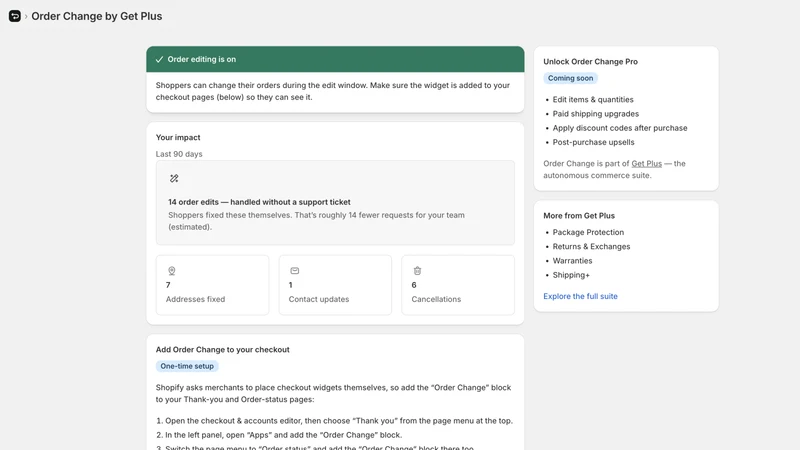Click the checkmark icon in green banner

pyautogui.click(x=159, y=59)
